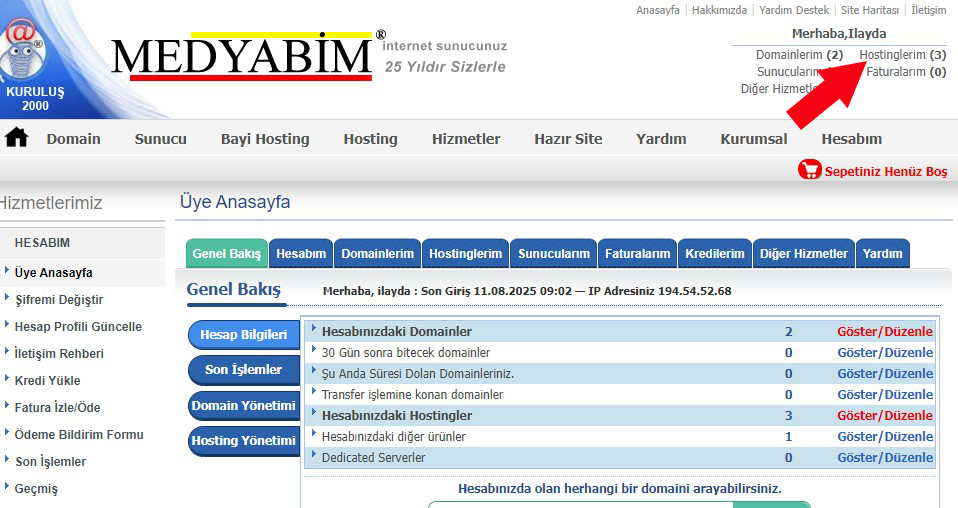Click Domainlerim (2) in user panel

click(x=799, y=55)
